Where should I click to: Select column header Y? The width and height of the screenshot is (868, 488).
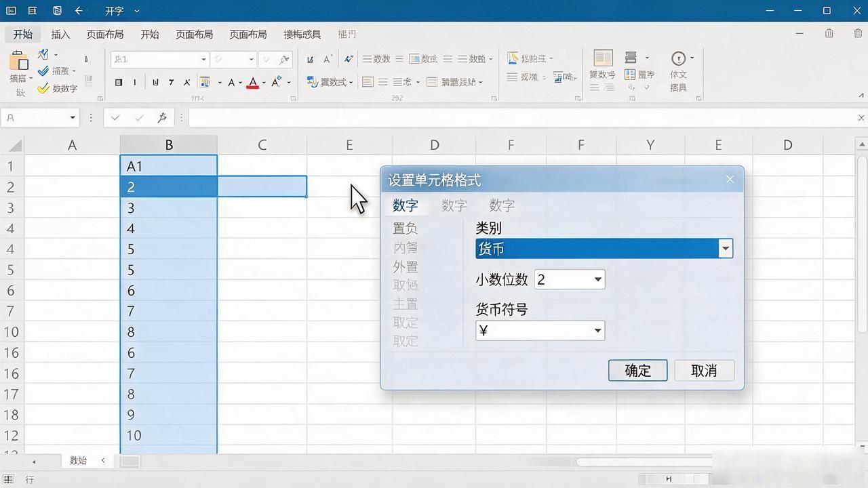pos(650,144)
